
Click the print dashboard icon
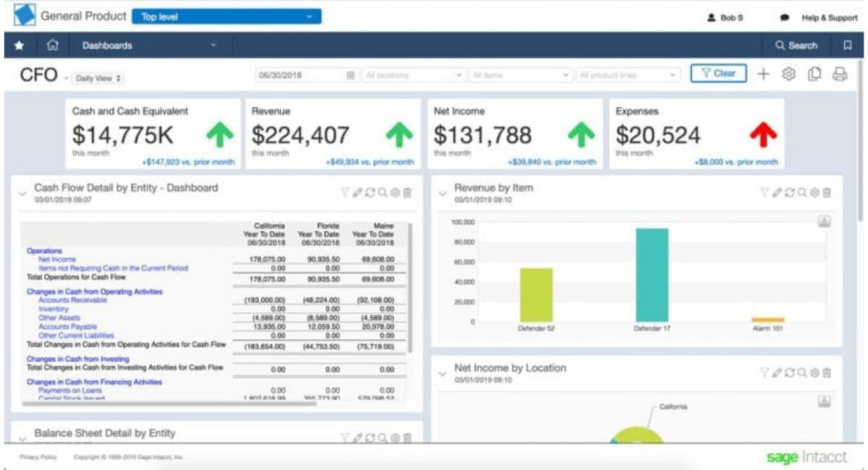(x=840, y=74)
